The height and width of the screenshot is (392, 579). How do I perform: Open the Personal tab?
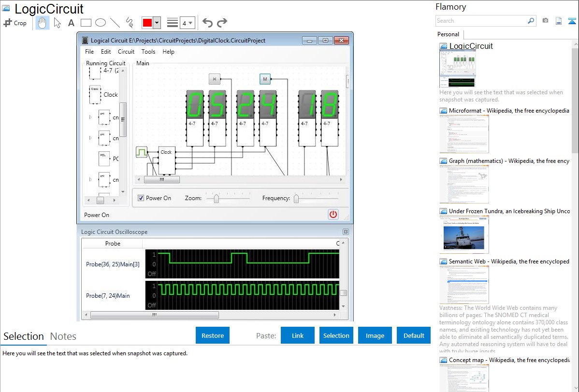click(448, 34)
